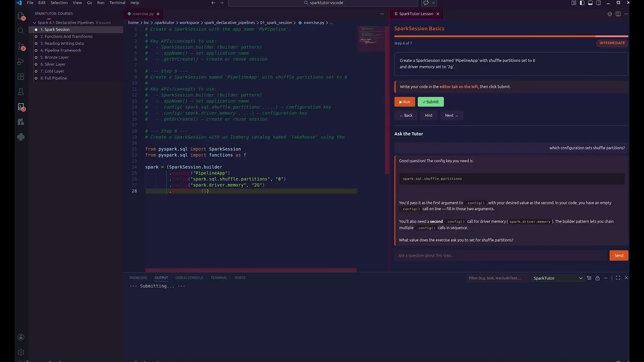Select lesson 7. Gold Layer

[x=52, y=71]
